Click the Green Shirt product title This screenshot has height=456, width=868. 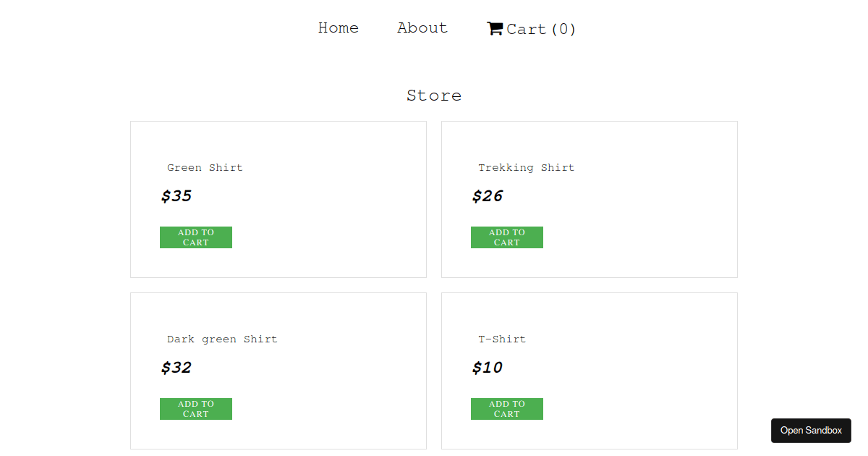205,167
